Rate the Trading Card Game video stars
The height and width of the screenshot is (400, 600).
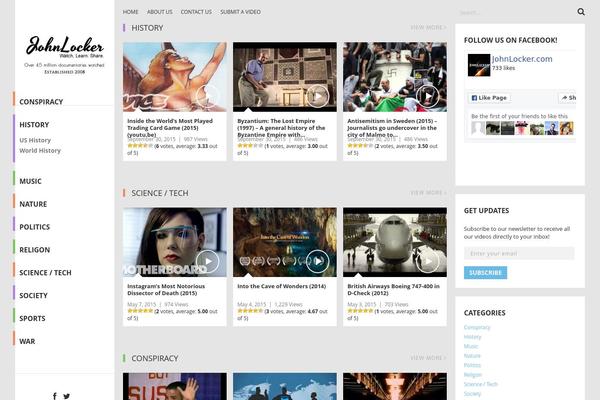pos(140,146)
